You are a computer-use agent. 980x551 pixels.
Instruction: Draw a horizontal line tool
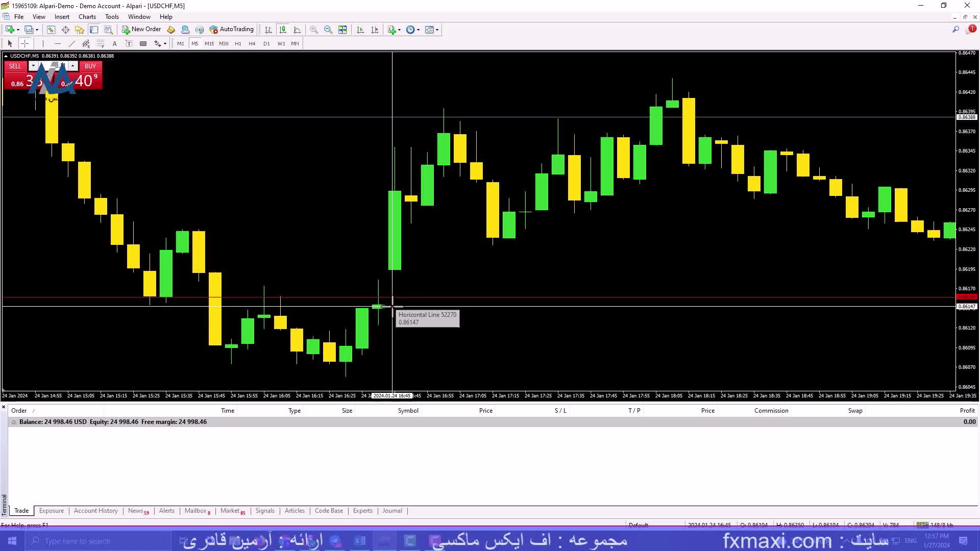click(x=57, y=43)
